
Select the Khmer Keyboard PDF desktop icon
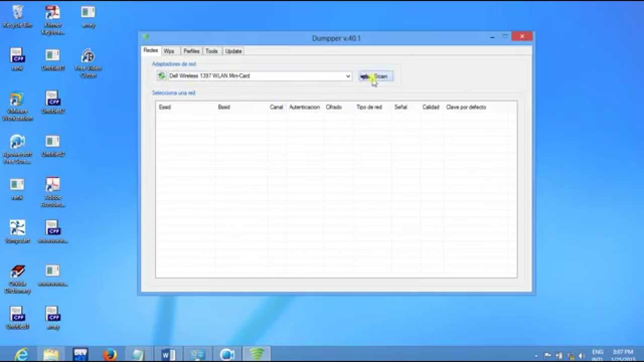[x=53, y=20]
